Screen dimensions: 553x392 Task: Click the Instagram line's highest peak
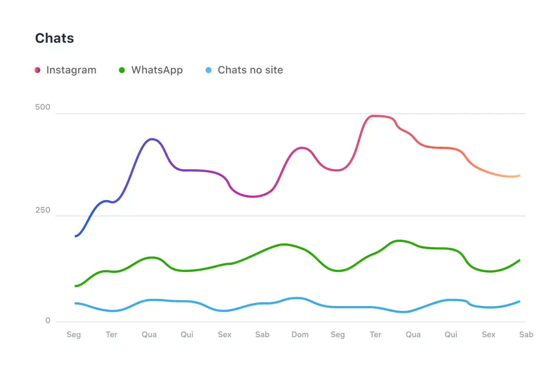click(x=374, y=116)
